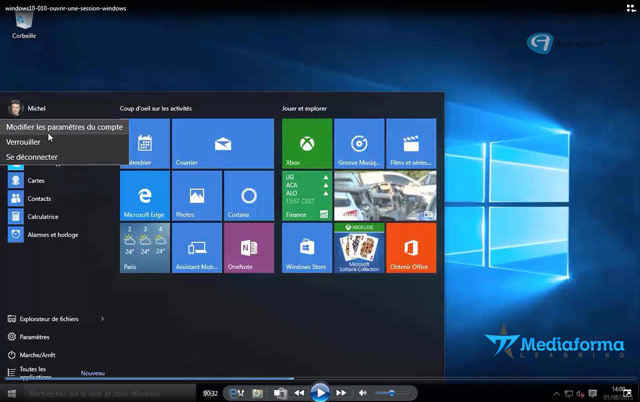The image size is (640, 402).
Task: Launch the Microsoft Solitaire Collection tile
Action: tap(359, 248)
